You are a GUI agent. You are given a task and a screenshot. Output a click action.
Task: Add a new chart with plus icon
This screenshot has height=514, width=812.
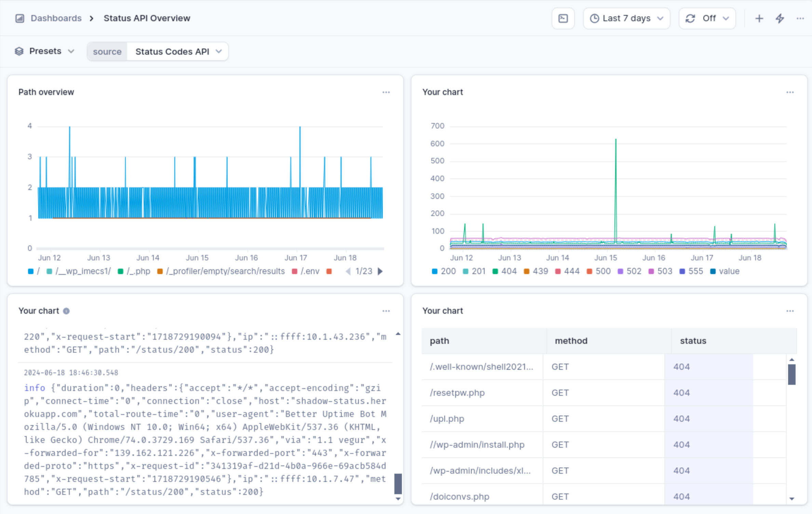tap(759, 18)
